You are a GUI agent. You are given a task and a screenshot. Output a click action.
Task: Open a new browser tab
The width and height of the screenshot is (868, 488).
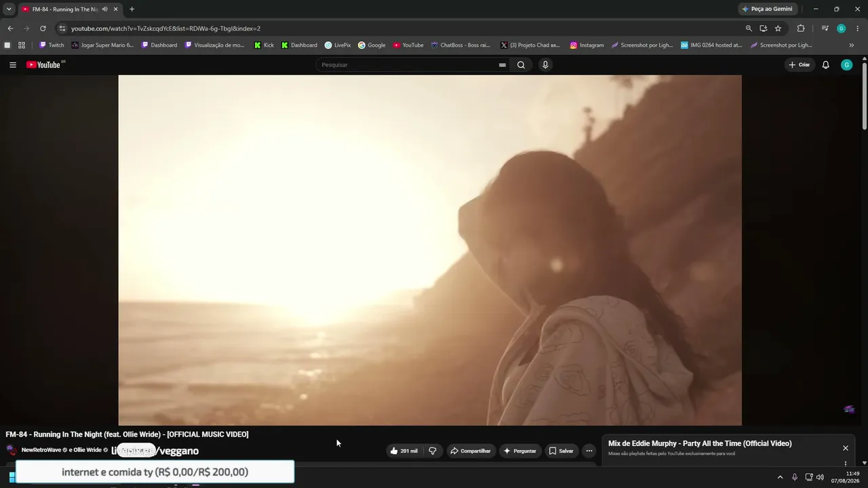coord(132,9)
